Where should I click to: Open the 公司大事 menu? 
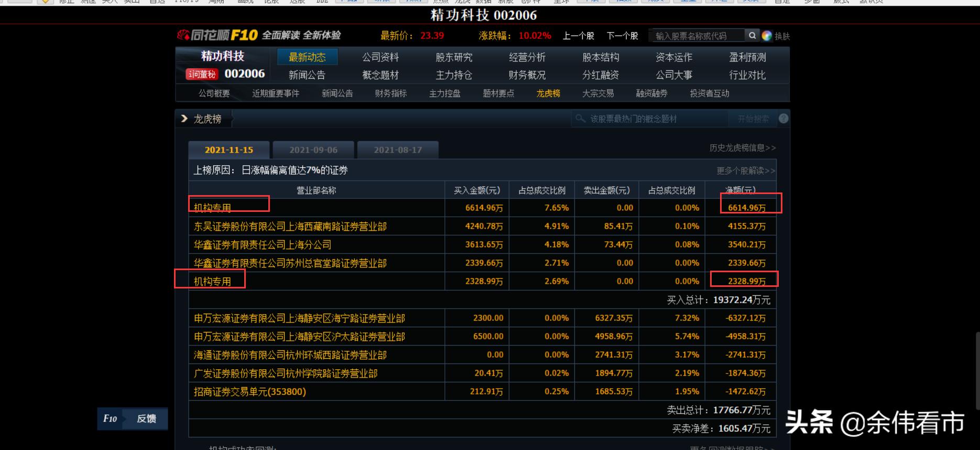[x=674, y=75]
